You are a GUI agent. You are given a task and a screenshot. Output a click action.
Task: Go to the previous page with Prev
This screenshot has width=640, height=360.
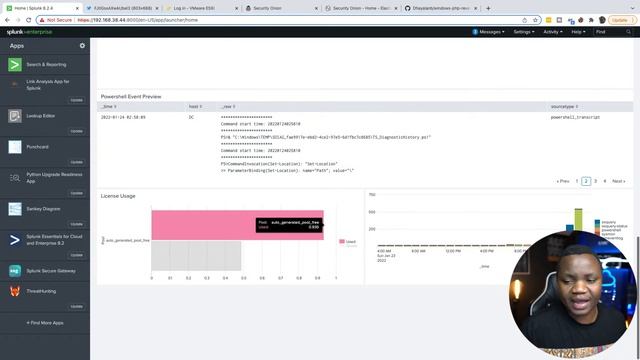point(563,181)
